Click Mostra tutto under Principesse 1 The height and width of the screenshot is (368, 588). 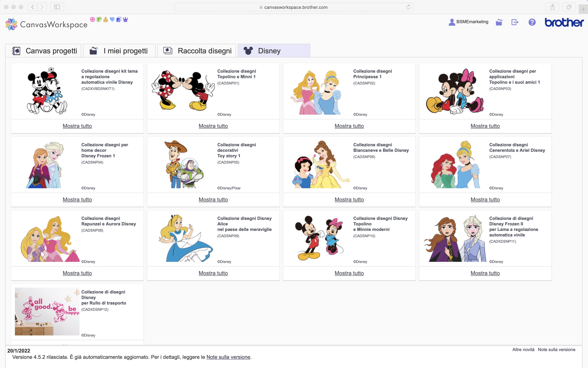coord(349,126)
